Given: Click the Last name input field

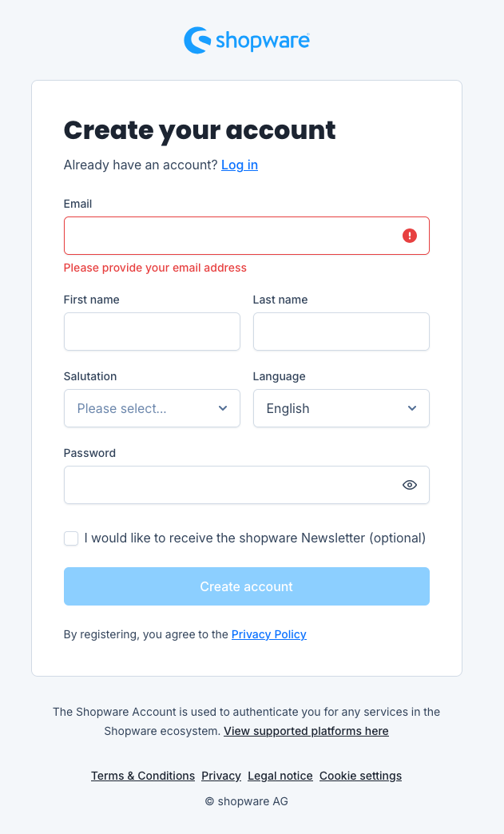Looking at the screenshot, I should click(341, 331).
